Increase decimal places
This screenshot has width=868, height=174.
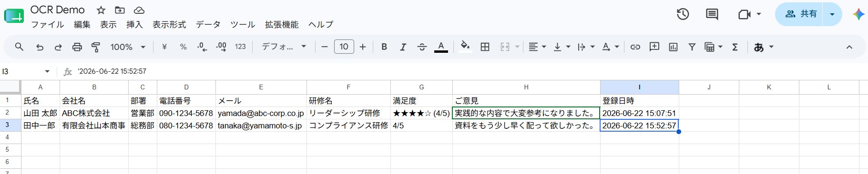coord(221,47)
